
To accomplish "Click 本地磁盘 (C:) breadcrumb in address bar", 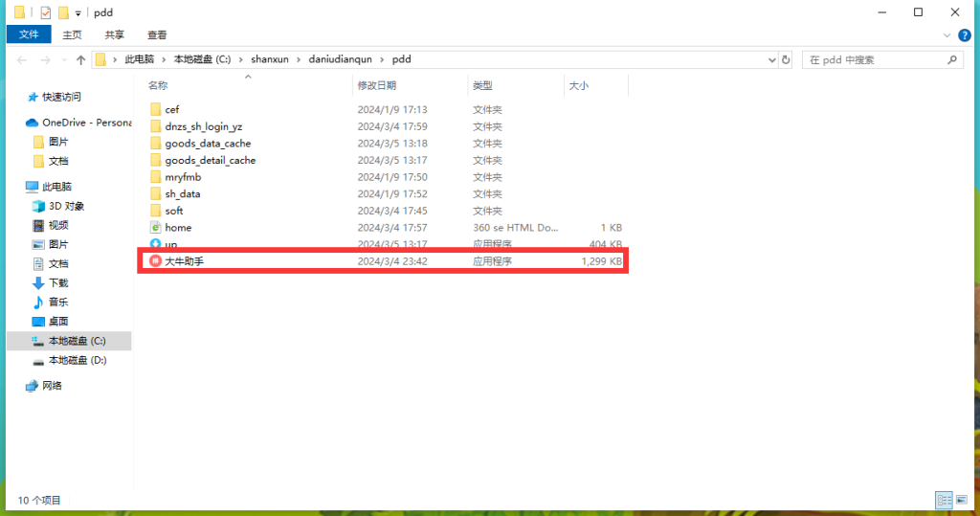I will point(202,59).
